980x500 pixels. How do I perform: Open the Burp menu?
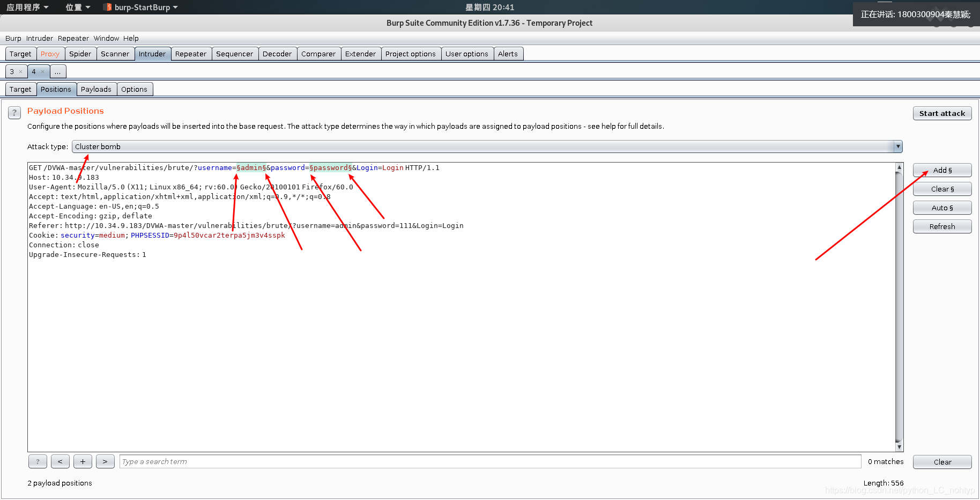(x=13, y=38)
